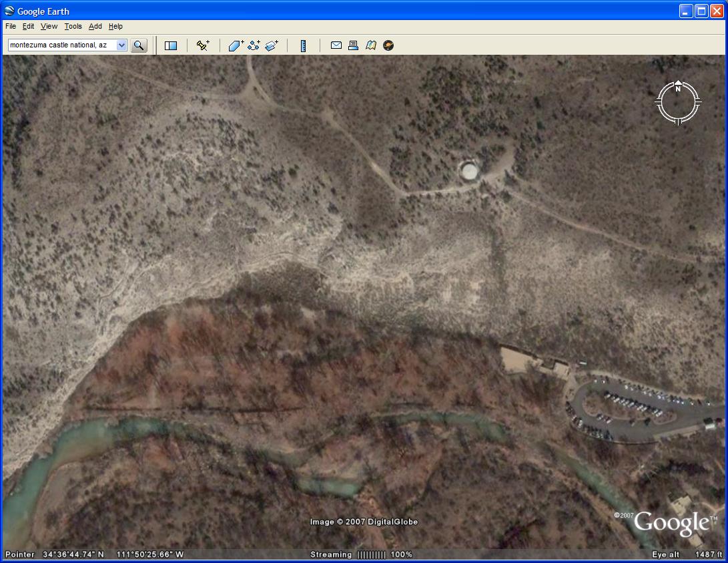
Task: Open the File menu
Action: click(11, 26)
